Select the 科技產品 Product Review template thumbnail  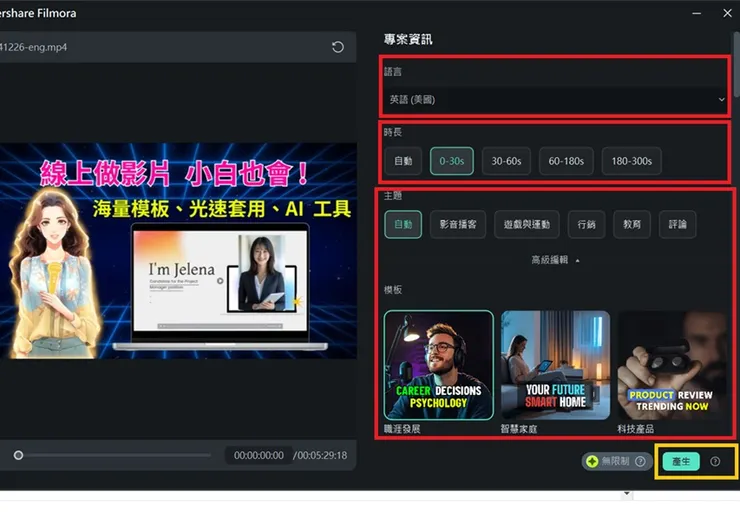(672, 365)
